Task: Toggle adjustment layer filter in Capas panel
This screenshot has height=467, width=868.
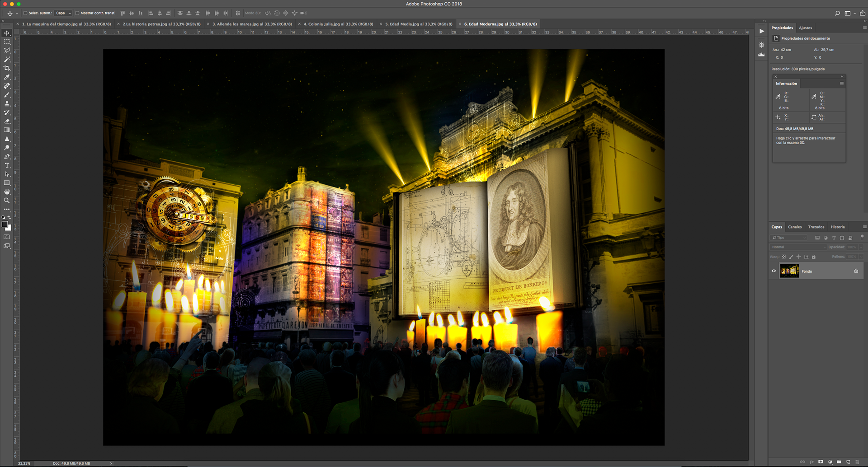Action: tap(826, 238)
